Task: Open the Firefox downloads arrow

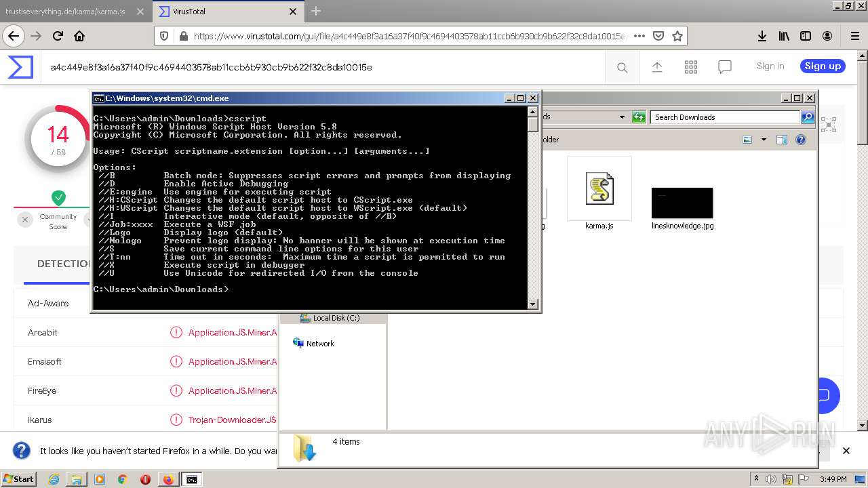Action: (x=762, y=36)
